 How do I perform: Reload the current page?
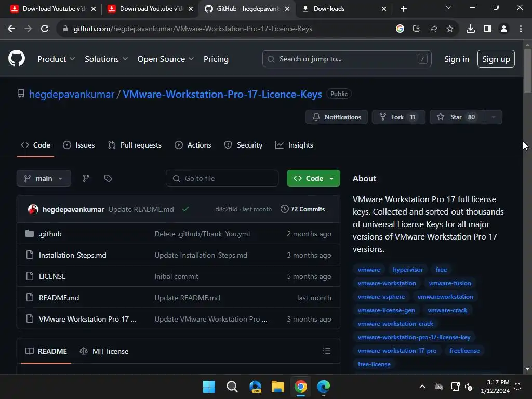click(x=45, y=29)
